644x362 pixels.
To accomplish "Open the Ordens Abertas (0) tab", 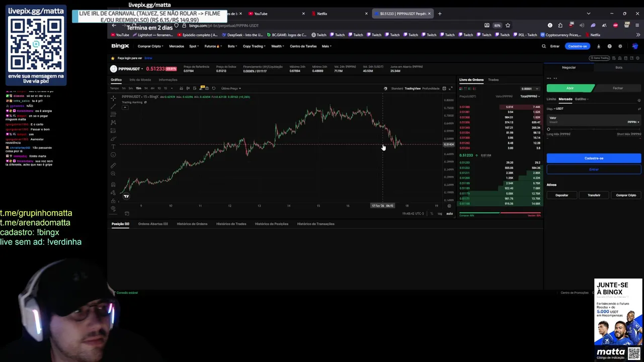I will click(153, 224).
